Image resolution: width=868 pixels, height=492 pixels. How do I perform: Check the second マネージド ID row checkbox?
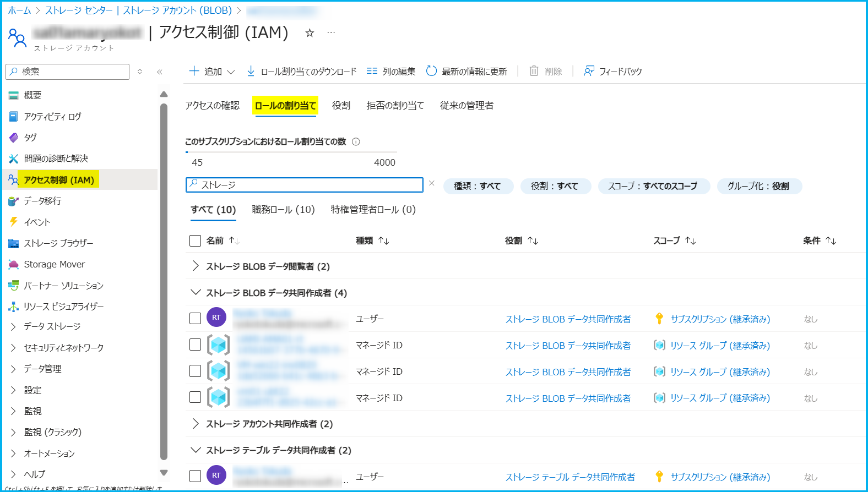tap(195, 371)
